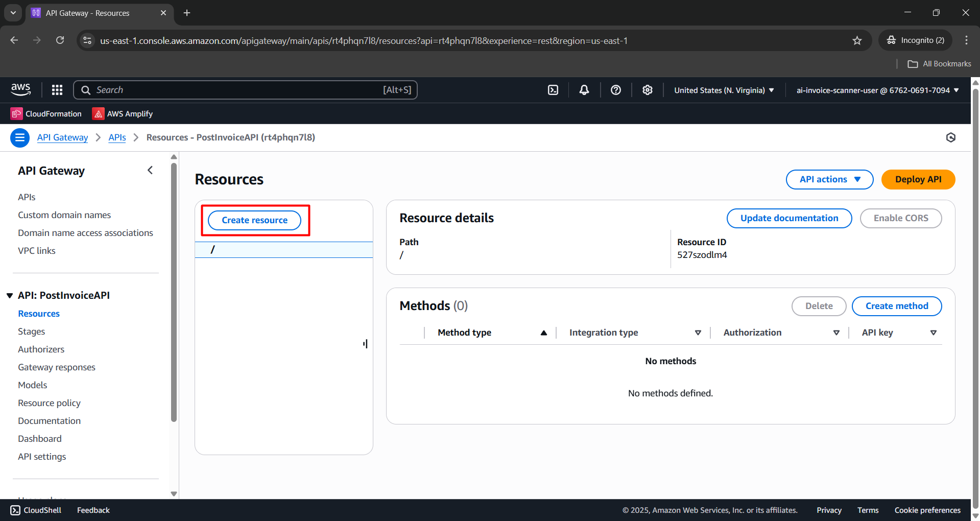Click the Create method button
Screen dimensions: 980x521
(896, 305)
